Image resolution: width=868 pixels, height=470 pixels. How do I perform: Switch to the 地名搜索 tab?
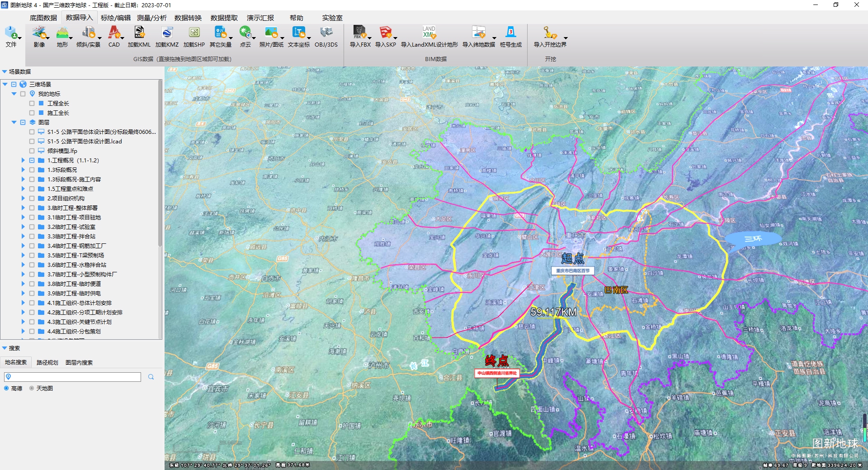[x=16, y=362]
